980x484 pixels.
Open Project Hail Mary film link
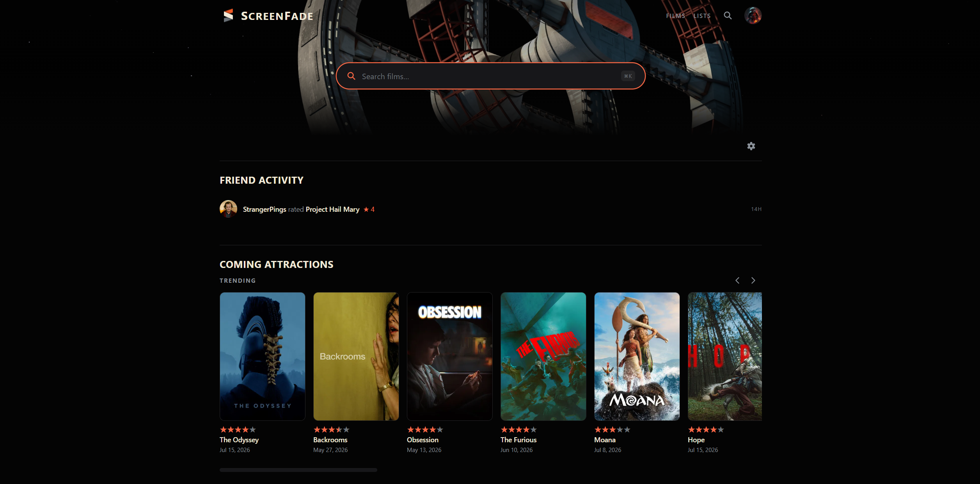pos(332,209)
